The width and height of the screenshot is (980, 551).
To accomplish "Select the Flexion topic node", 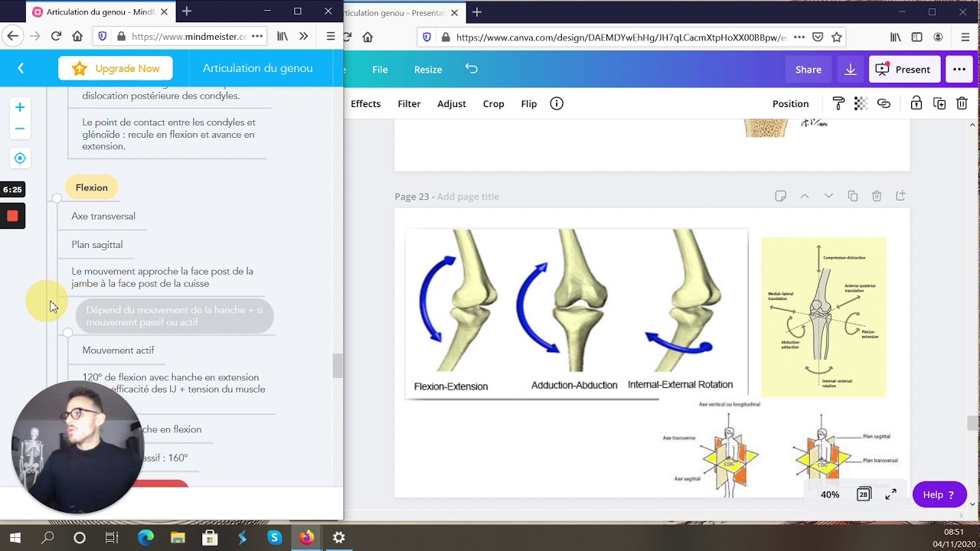I will (92, 187).
